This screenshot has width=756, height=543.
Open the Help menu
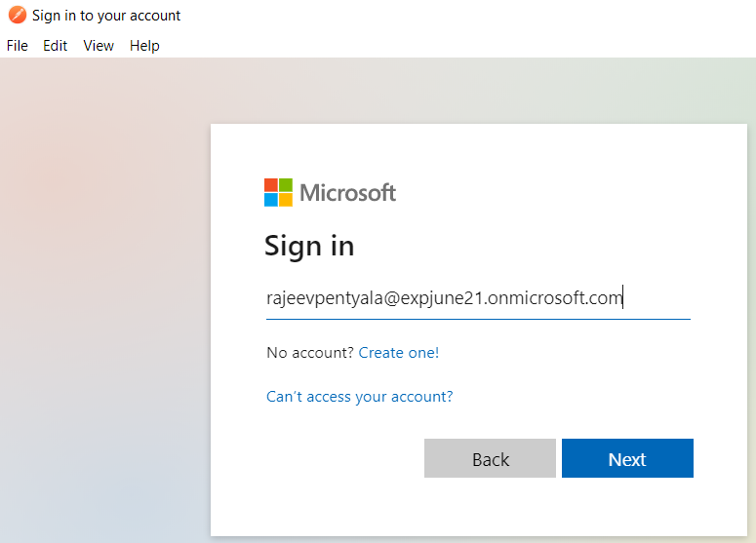point(144,46)
